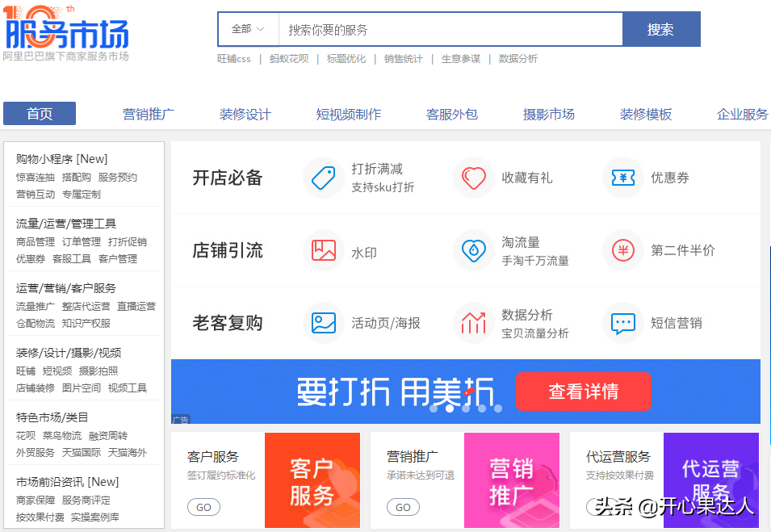Open the 旺铺css hot search link
This screenshot has width=771, height=532.
pos(234,59)
